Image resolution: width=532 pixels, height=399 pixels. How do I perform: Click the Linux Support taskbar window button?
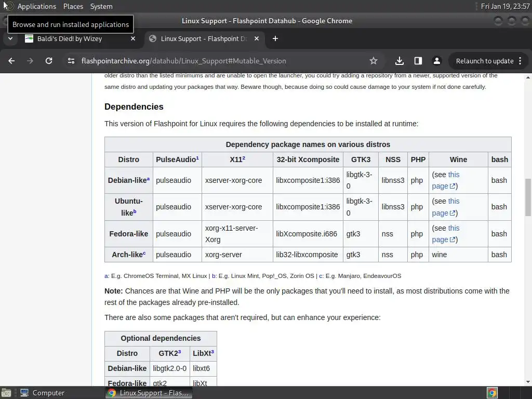pyautogui.click(x=149, y=393)
